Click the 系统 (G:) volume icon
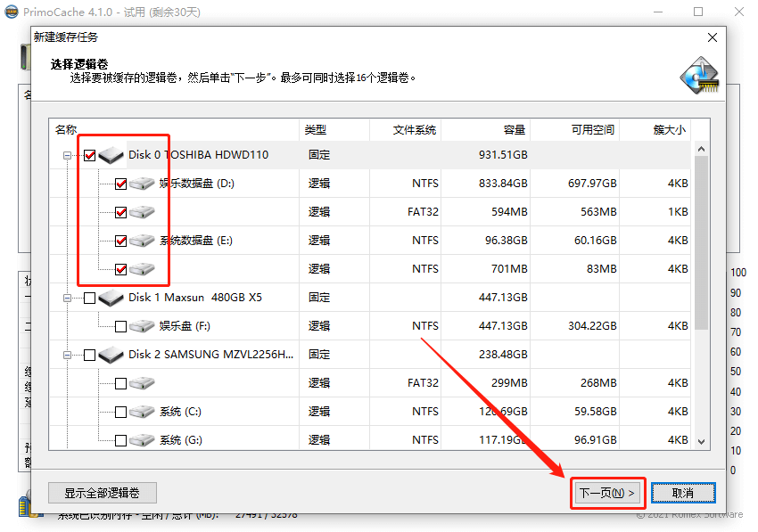Screen dimensions: 758x532 142,439
